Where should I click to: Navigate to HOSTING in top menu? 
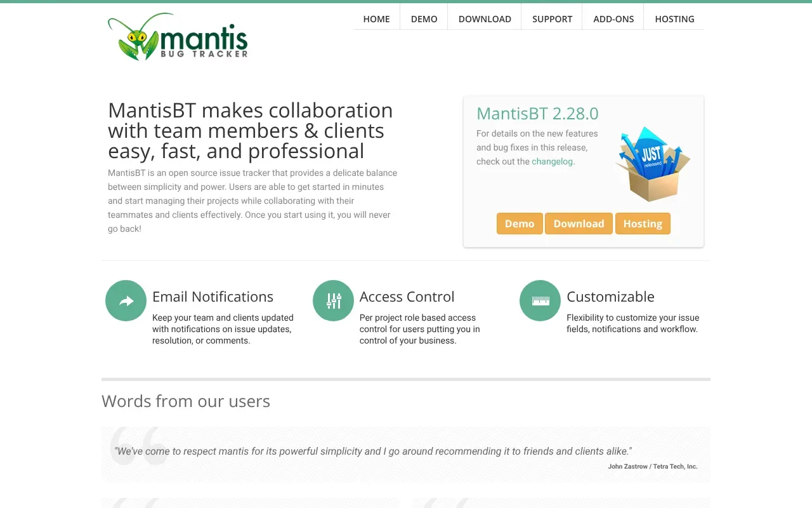click(674, 19)
